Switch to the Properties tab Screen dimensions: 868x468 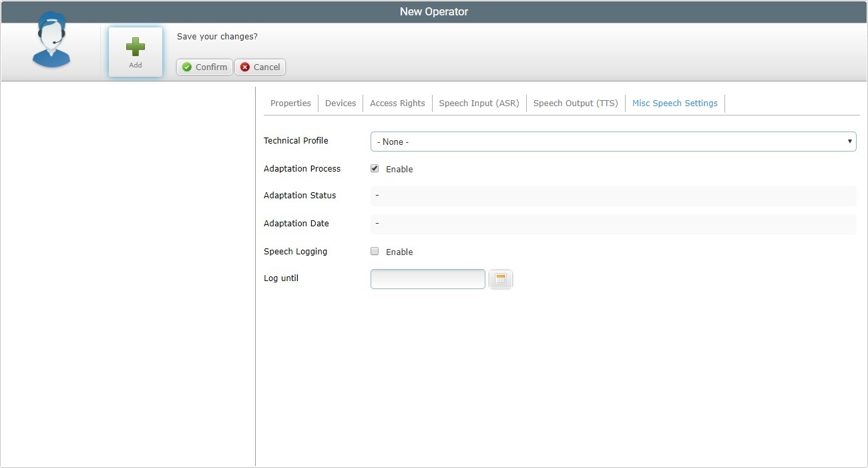coord(290,103)
